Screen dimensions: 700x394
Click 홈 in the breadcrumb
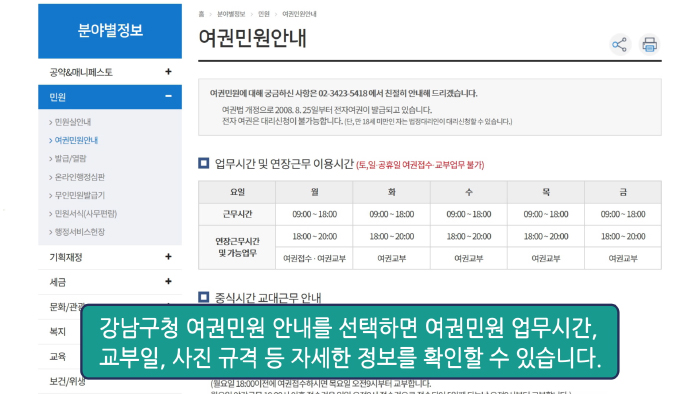(x=201, y=14)
